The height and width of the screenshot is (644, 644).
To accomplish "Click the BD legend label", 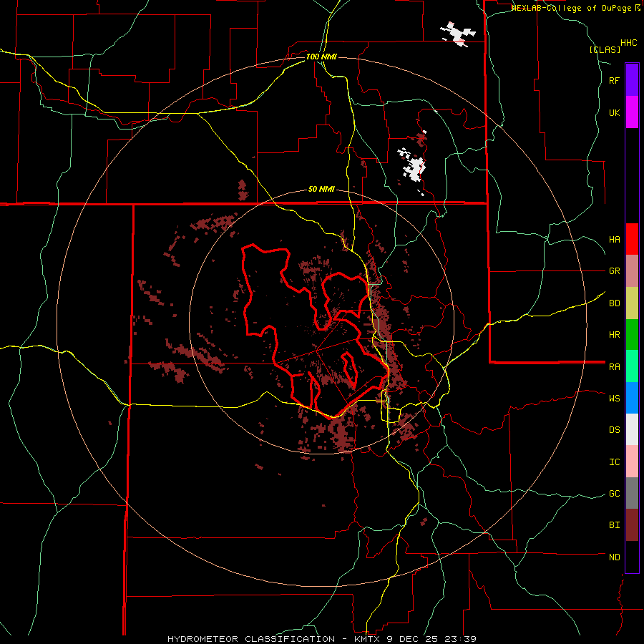I will 614,303.
